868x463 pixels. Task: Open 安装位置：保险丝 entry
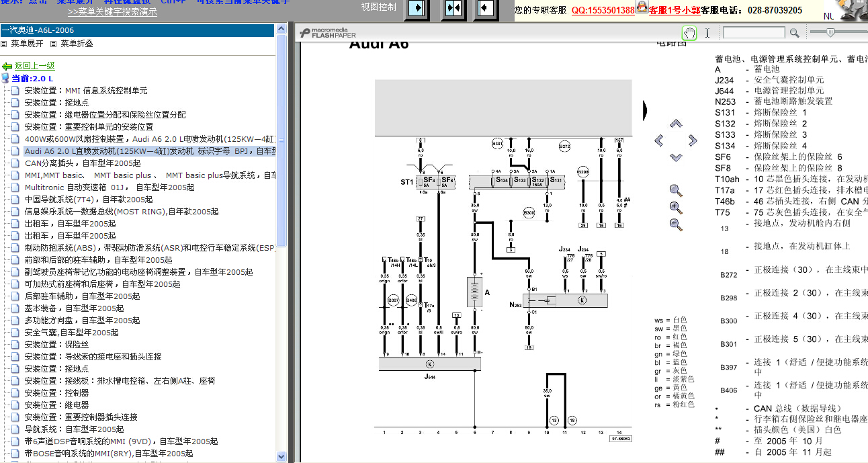point(56,345)
